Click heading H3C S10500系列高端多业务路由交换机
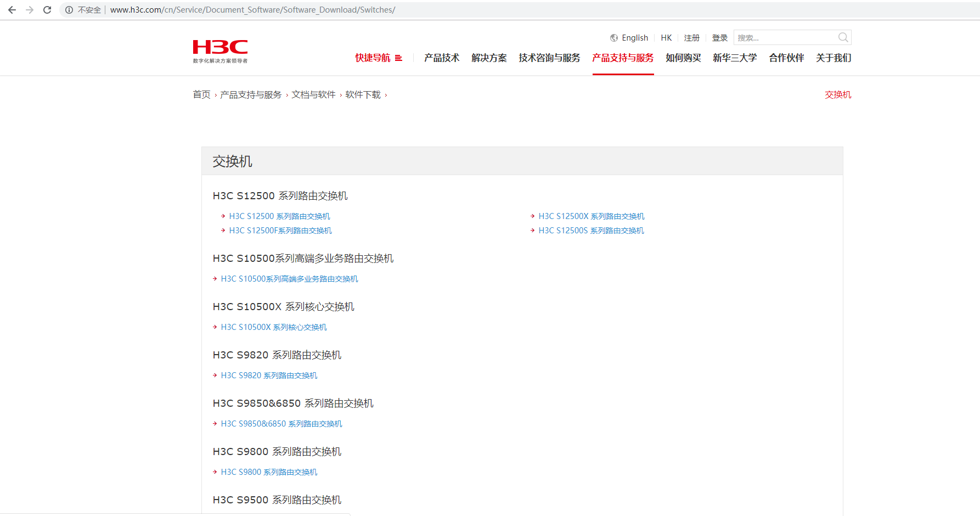980x516 pixels. (x=303, y=259)
